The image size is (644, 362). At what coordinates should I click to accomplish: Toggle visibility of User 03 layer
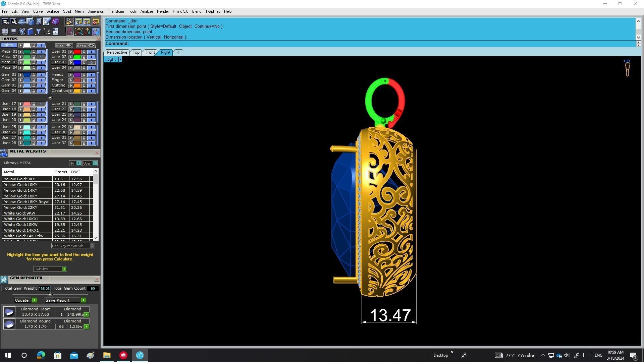pos(92,62)
